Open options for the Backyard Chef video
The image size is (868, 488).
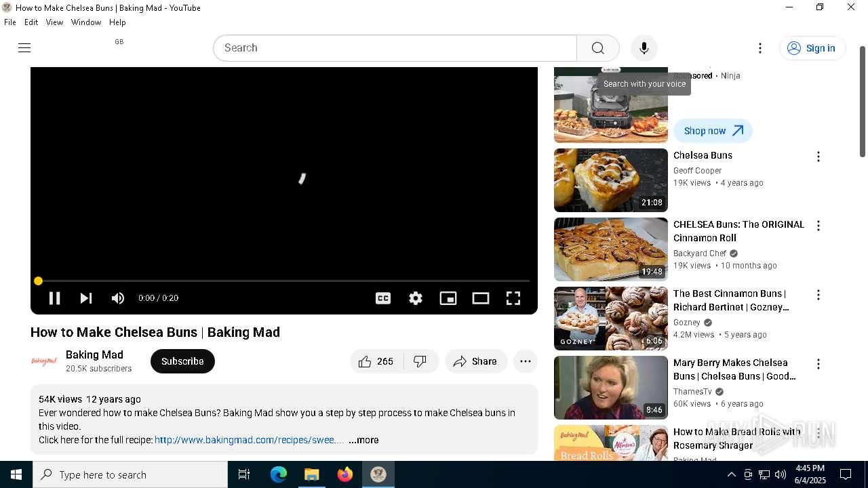coord(818,226)
